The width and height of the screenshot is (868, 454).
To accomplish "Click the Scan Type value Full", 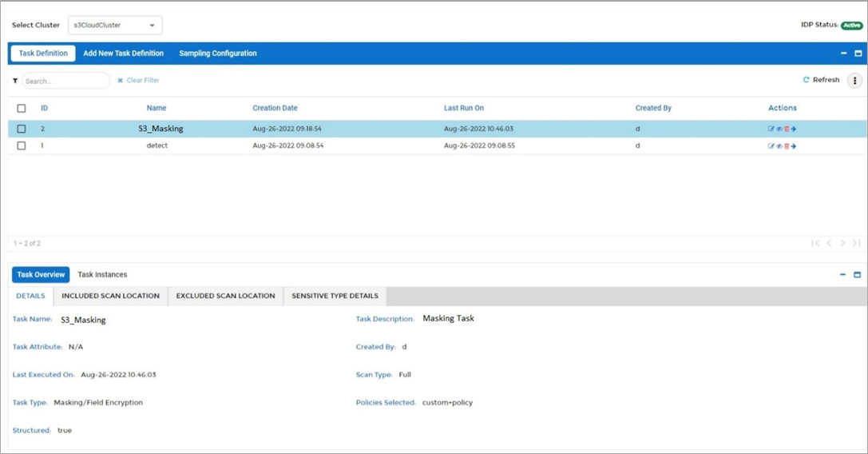I will tap(405, 375).
